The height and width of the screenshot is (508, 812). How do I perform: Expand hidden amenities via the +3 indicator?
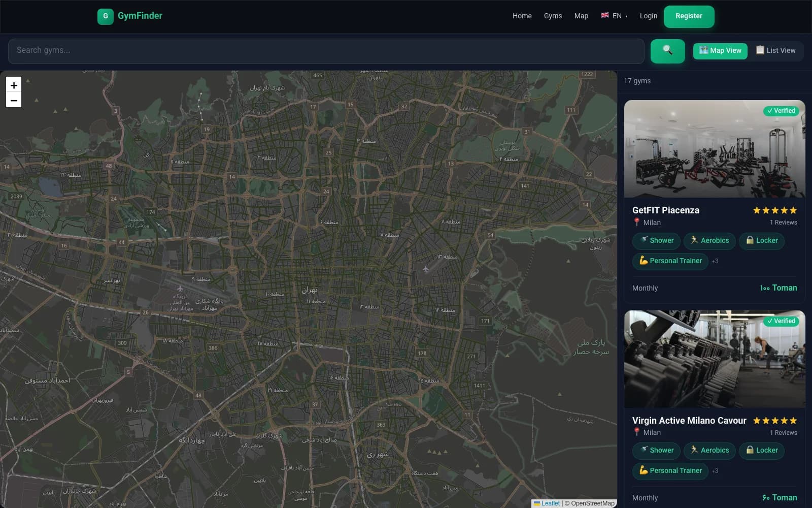(715, 261)
